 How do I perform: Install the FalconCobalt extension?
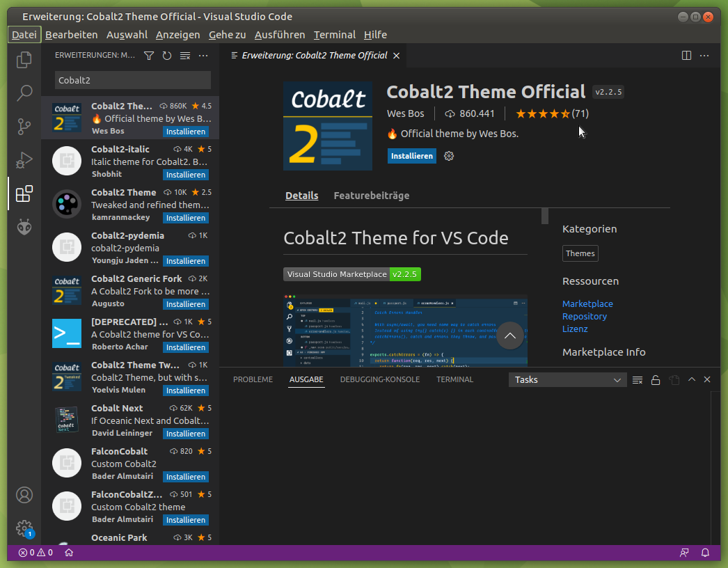[x=186, y=477]
